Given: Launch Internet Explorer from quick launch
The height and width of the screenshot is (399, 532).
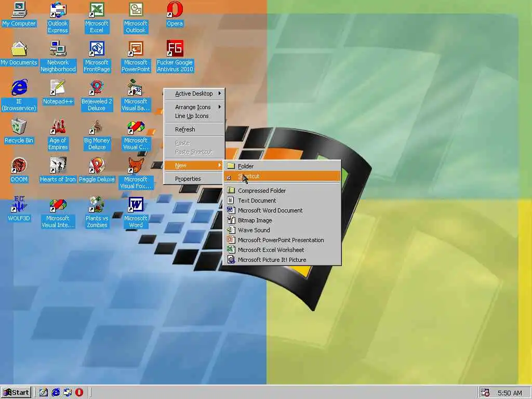Looking at the screenshot, I should point(56,393).
